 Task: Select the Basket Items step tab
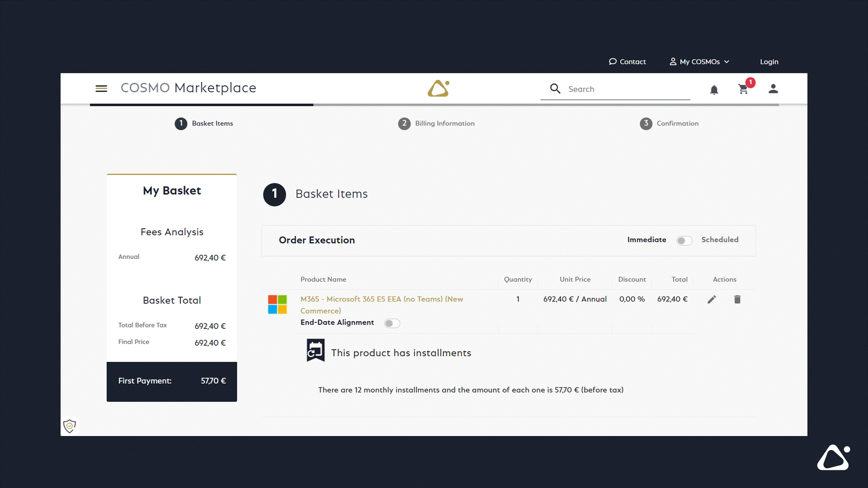pyautogui.click(x=203, y=123)
